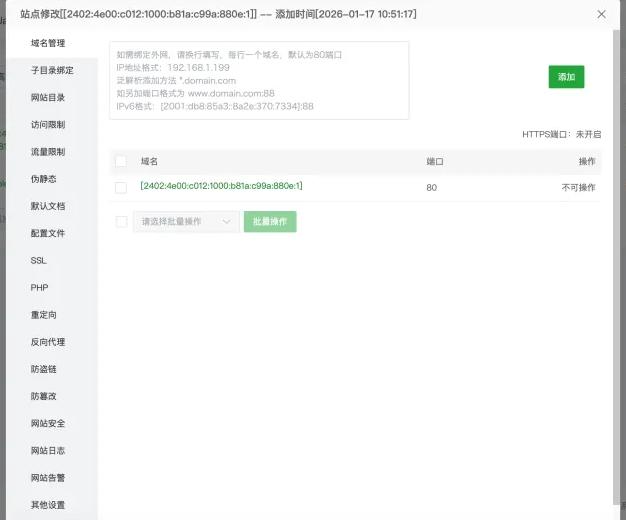Open the 流量限制 settings tab
This screenshot has height=520, width=626.
48,152
